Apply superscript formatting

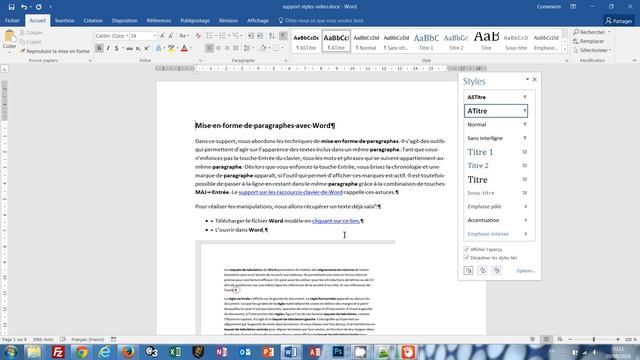coord(147,49)
